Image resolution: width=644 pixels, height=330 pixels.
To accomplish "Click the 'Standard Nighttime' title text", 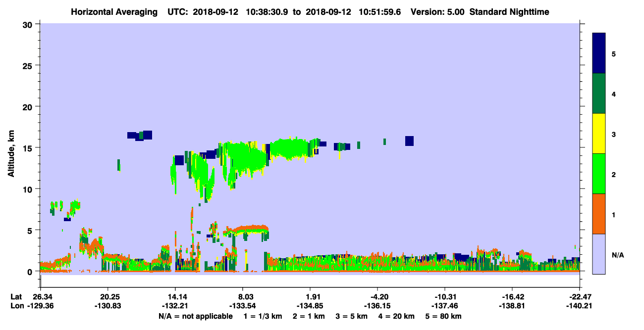I will [510, 12].
